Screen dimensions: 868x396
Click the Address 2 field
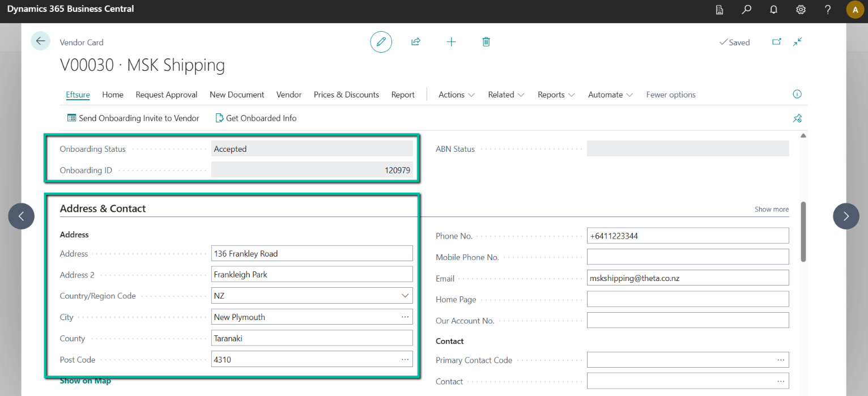pyautogui.click(x=312, y=275)
